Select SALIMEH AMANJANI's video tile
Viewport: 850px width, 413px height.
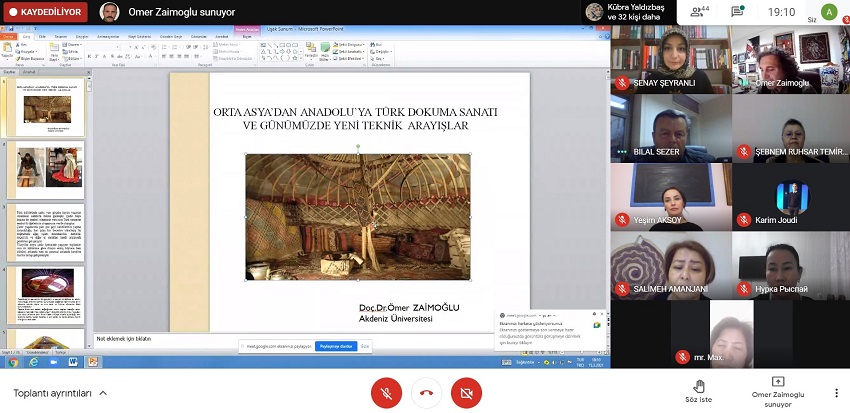click(x=670, y=264)
